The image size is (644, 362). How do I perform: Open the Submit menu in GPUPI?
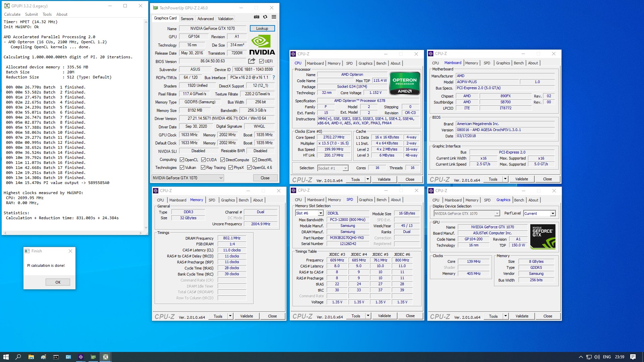[32, 14]
